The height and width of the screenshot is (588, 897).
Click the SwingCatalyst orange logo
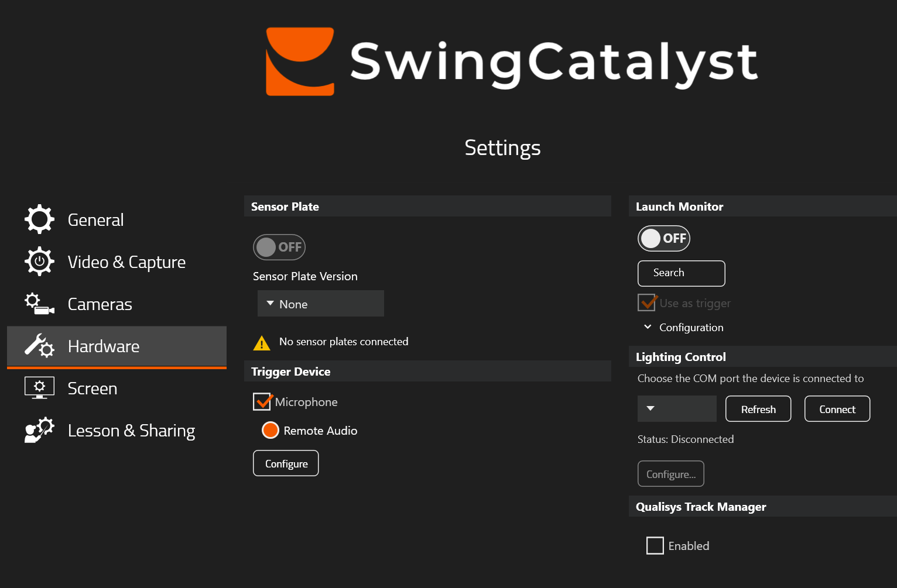299,61
